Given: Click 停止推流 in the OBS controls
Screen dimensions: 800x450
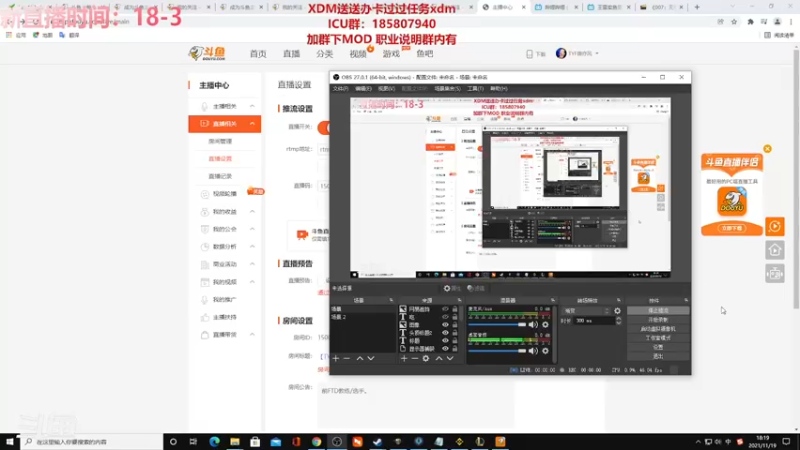Looking at the screenshot, I should coord(658,311).
